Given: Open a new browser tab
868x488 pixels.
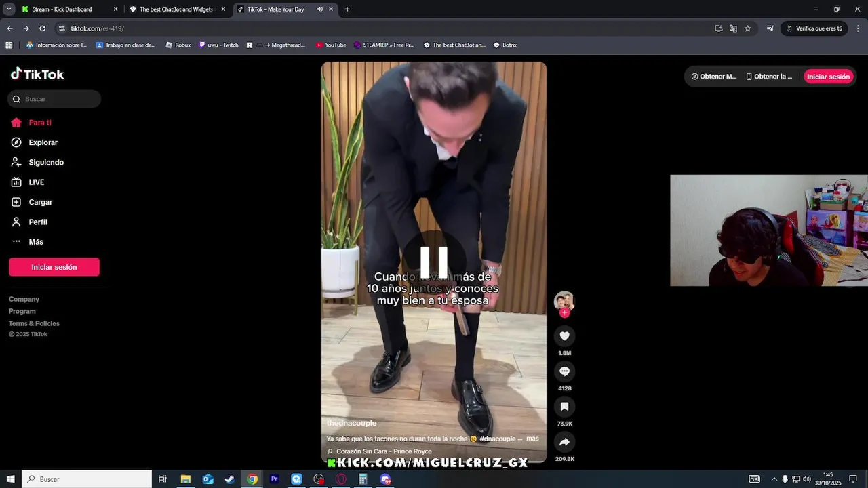Looking at the screenshot, I should coord(347,9).
